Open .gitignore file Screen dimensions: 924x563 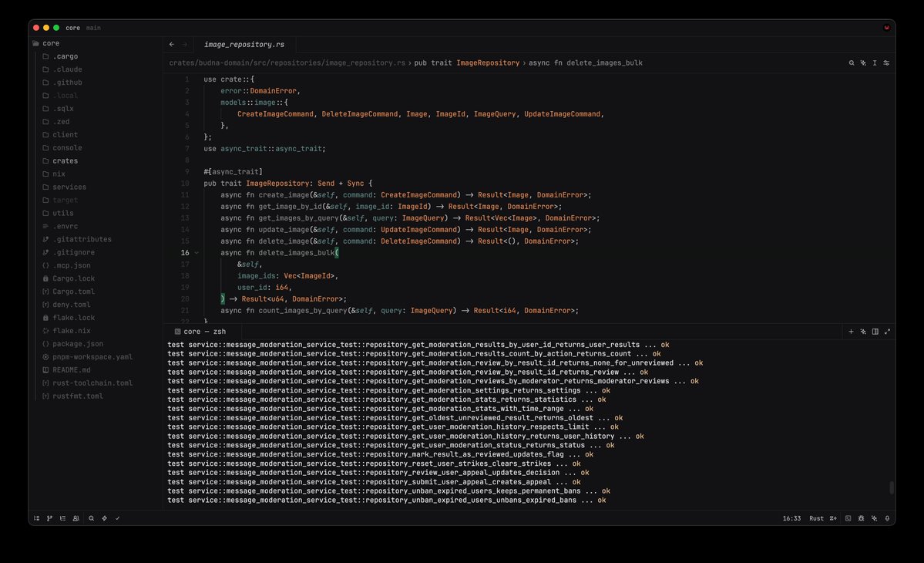coord(73,252)
